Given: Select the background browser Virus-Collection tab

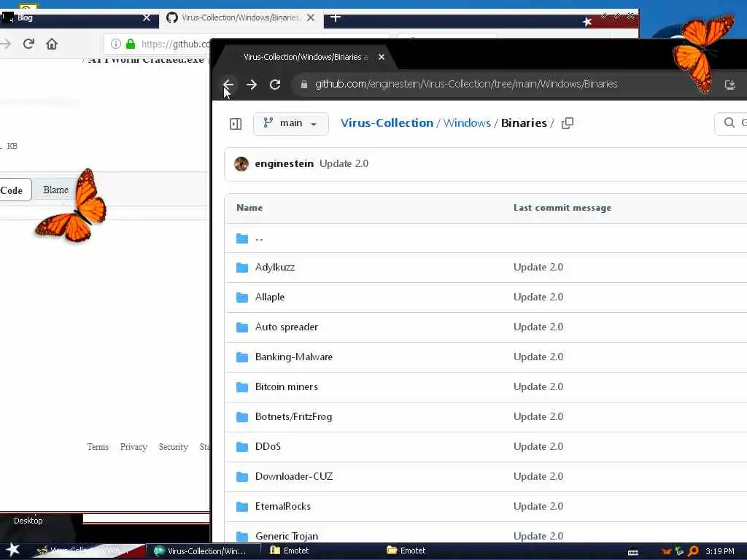Looking at the screenshot, I should (239, 18).
